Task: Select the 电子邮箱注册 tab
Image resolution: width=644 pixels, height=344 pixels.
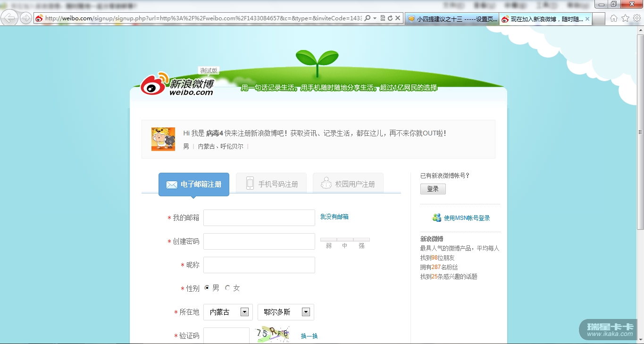Action: (x=194, y=184)
